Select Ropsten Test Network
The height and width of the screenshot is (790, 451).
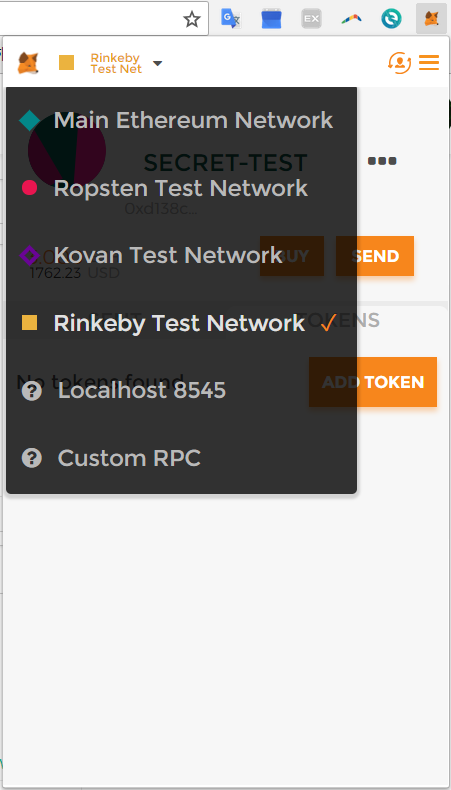(x=181, y=188)
